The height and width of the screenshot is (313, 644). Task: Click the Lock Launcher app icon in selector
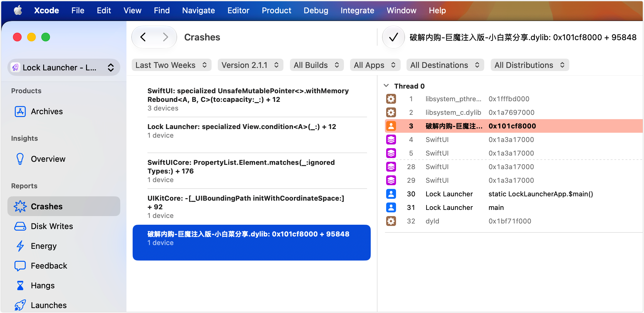(15, 67)
